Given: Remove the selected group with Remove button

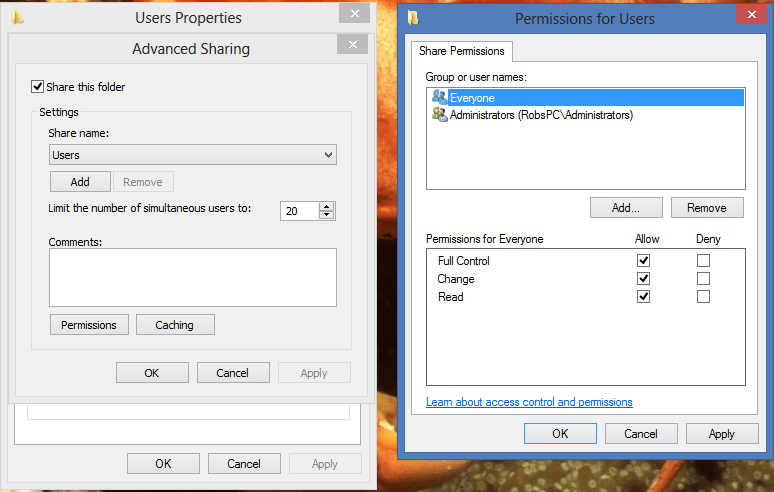Looking at the screenshot, I should [707, 208].
